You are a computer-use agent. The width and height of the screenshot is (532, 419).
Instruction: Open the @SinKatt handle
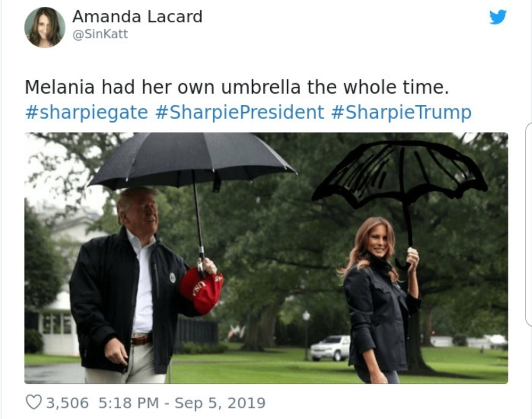pyautogui.click(x=100, y=34)
